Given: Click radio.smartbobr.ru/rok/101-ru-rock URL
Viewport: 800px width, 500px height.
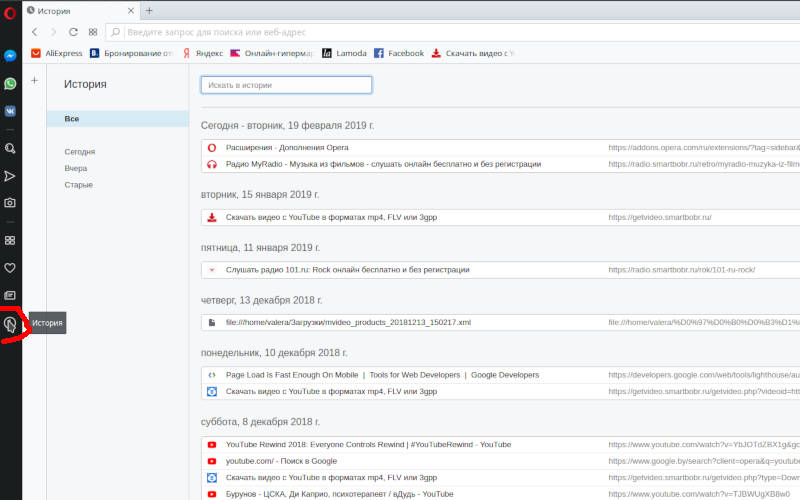Looking at the screenshot, I should click(x=682, y=270).
